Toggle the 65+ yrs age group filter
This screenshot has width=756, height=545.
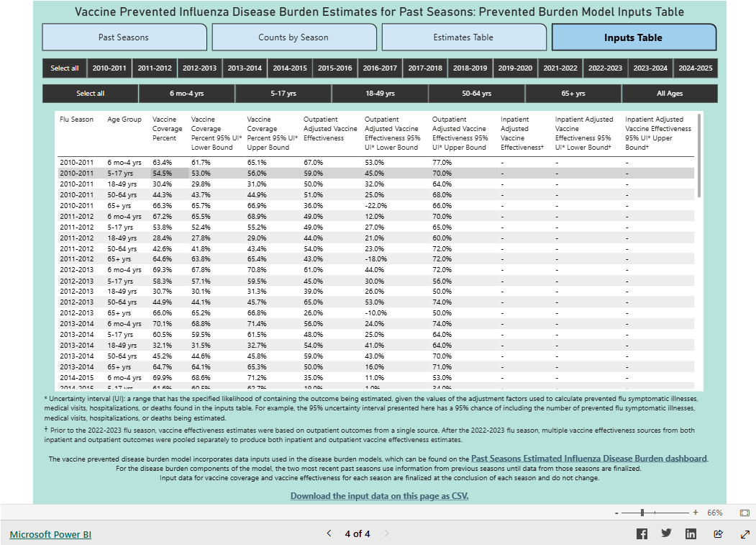[x=572, y=94]
